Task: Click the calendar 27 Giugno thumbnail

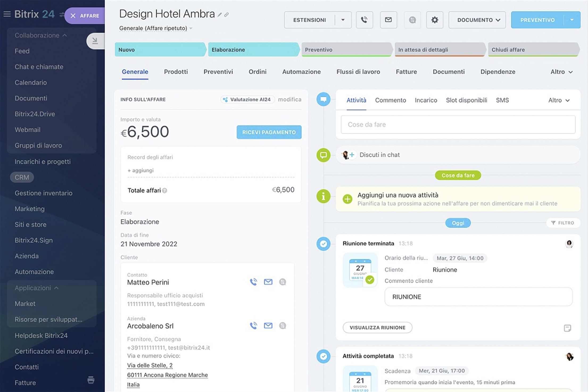Action: 360,270
